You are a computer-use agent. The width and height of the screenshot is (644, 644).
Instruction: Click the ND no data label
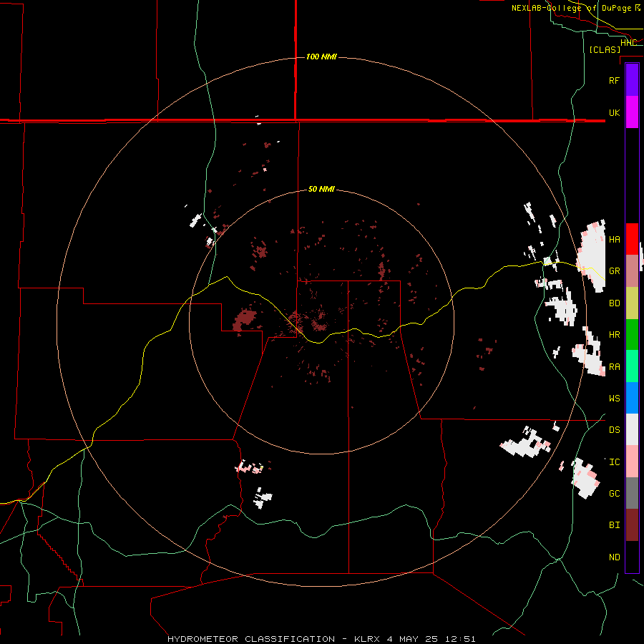pyautogui.click(x=614, y=557)
